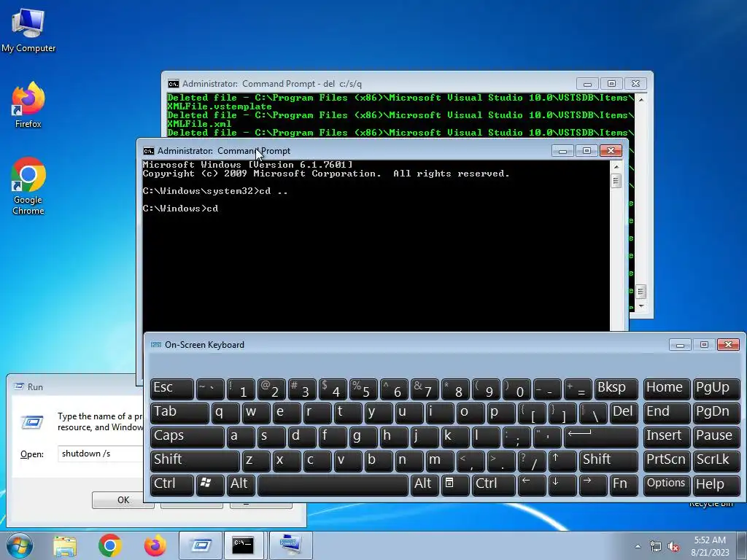Click the Esc key
747x560 pixels.
pyautogui.click(x=172, y=389)
